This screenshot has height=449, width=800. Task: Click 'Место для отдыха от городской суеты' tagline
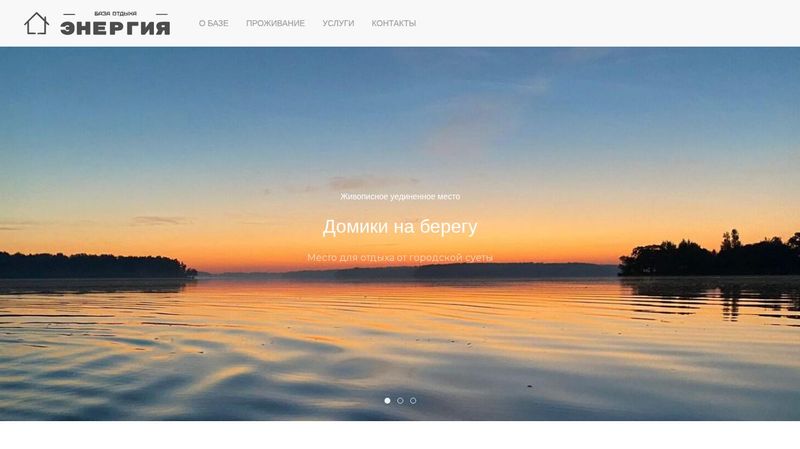coord(400,258)
